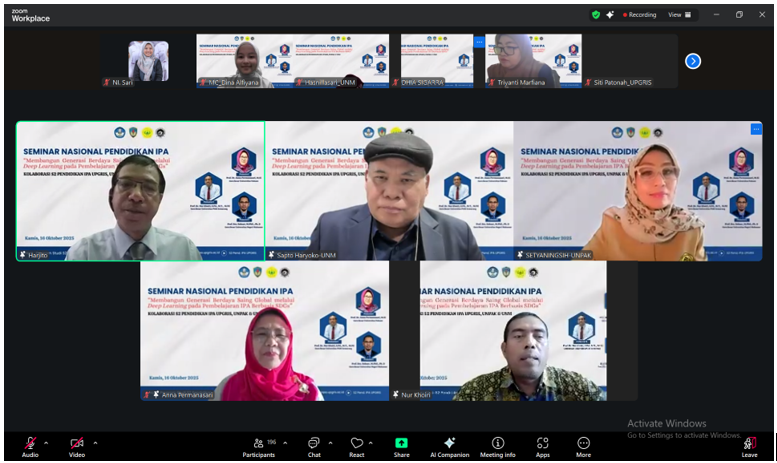This screenshot has width=777, height=463.
Task: Open the AI Companion
Action: tap(449, 443)
